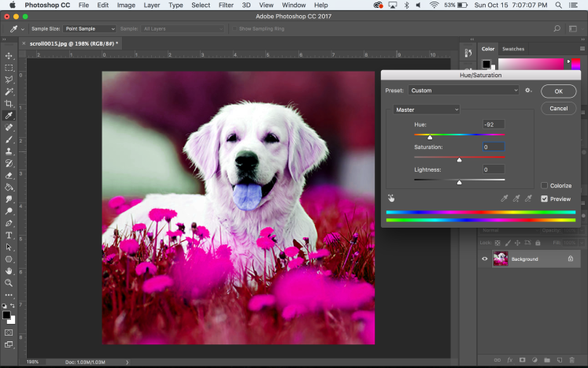Select the Crop tool
The width and height of the screenshot is (588, 368).
pyautogui.click(x=9, y=103)
